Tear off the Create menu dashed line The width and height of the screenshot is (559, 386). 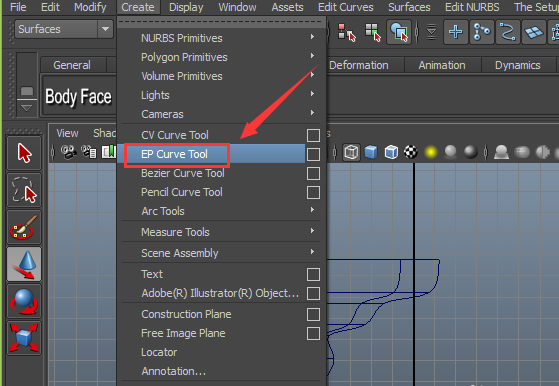tap(221, 22)
